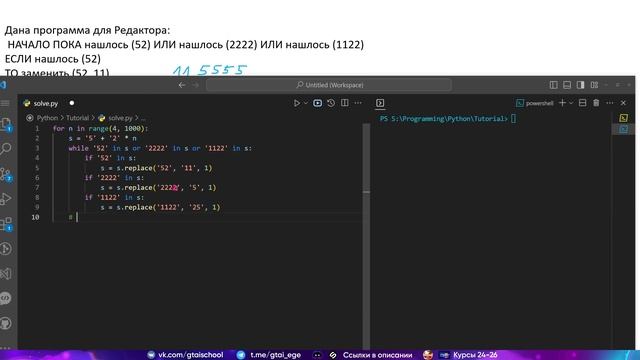Click the terminal prompt PS S:\Programming\Python\Tutorial>

[444, 119]
